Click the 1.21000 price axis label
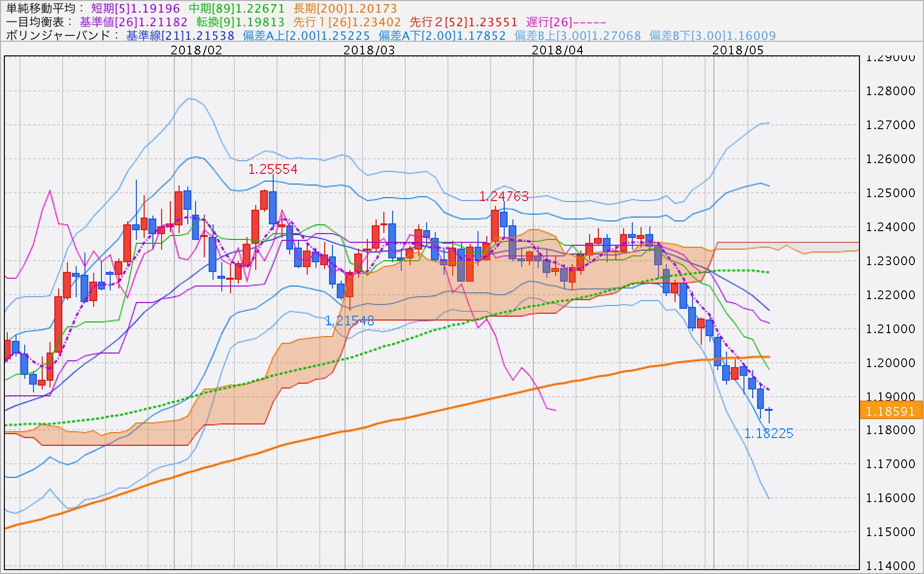 tap(891, 329)
